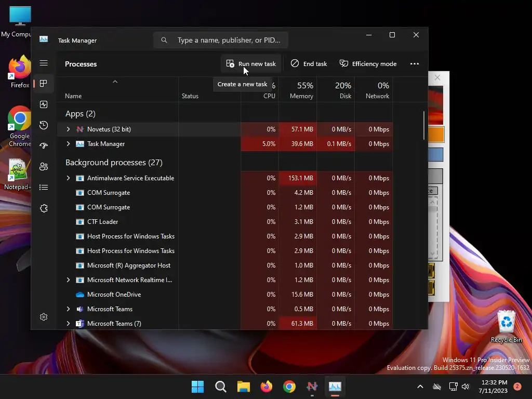532x399 pixels.
Task: Click the process list vertical scrollbar
Action: point(424,126)
